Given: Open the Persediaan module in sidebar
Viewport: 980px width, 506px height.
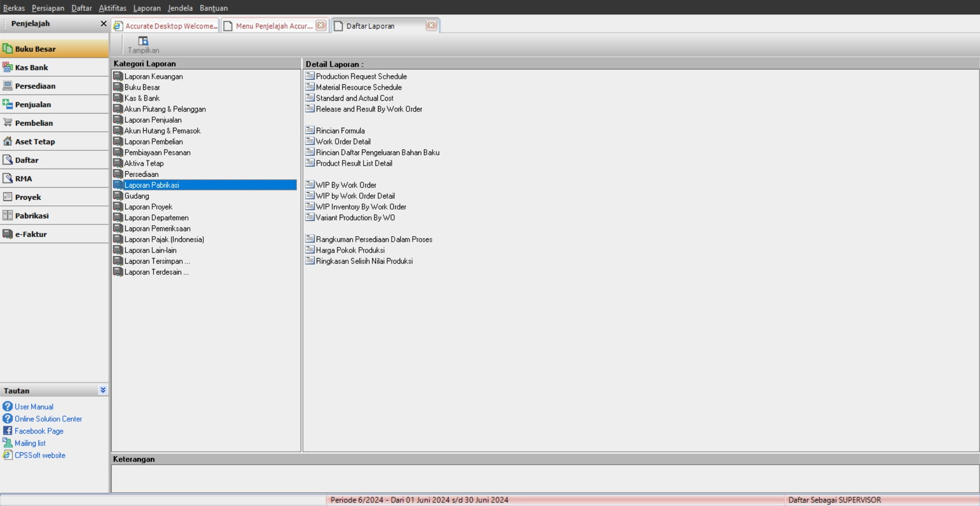Looking at the screenshot, I should (x=35, y=86).
